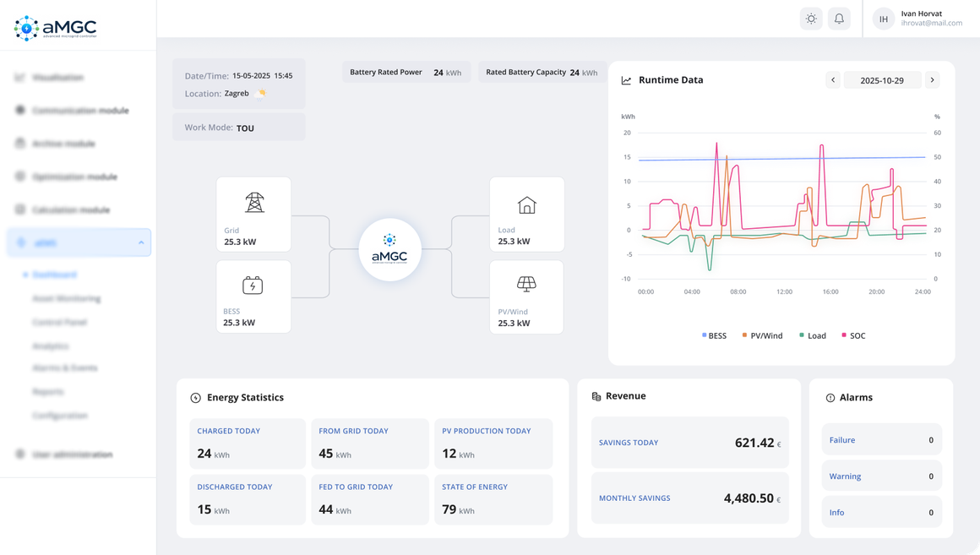Toggle the light/dark theme sun icon
Image resolution: width=980 pixels, height=555 pixels.
(x=811, y=19)
